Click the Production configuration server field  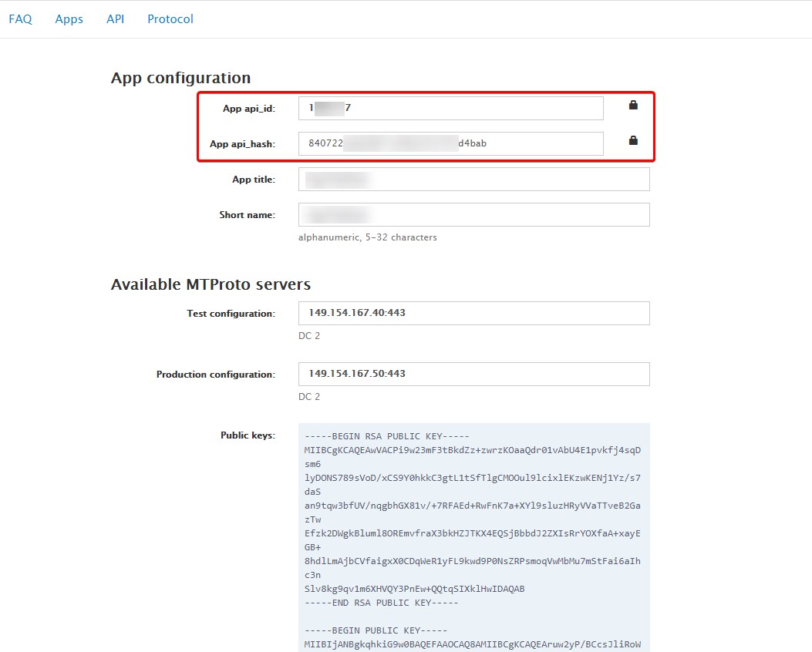pyautogui.click(x=473, y=374)
